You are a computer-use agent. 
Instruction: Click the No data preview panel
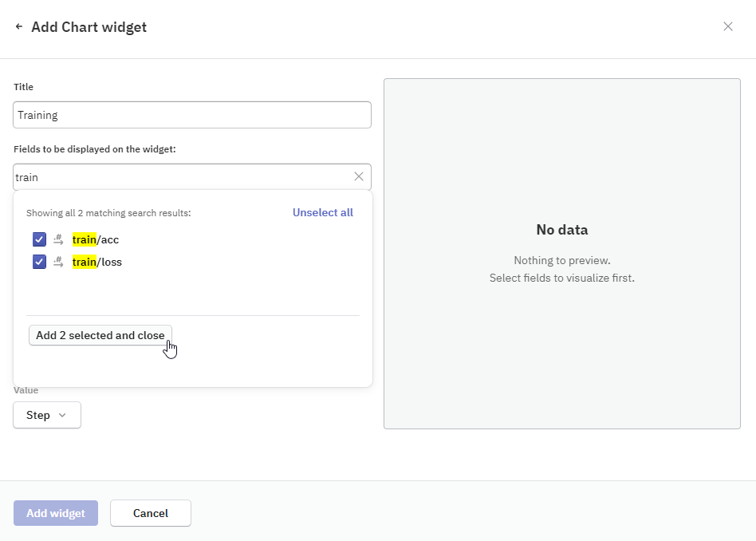[x=561, y=253]
